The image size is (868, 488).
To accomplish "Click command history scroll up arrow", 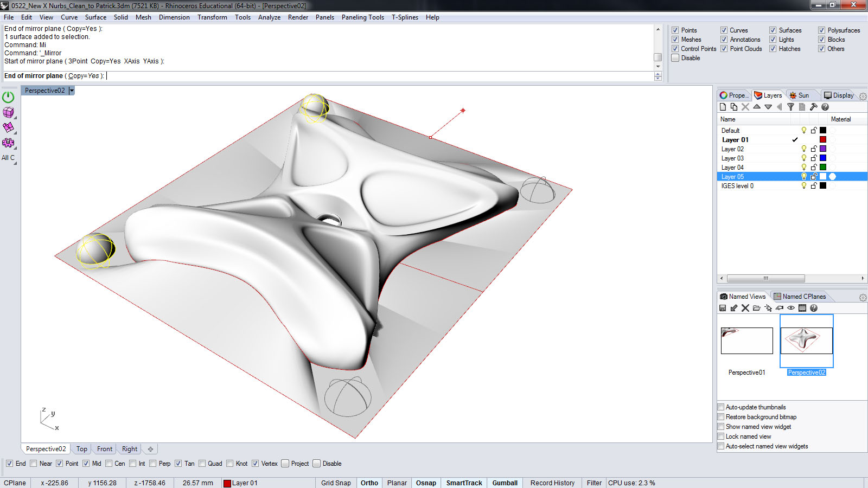I will 658,29.
